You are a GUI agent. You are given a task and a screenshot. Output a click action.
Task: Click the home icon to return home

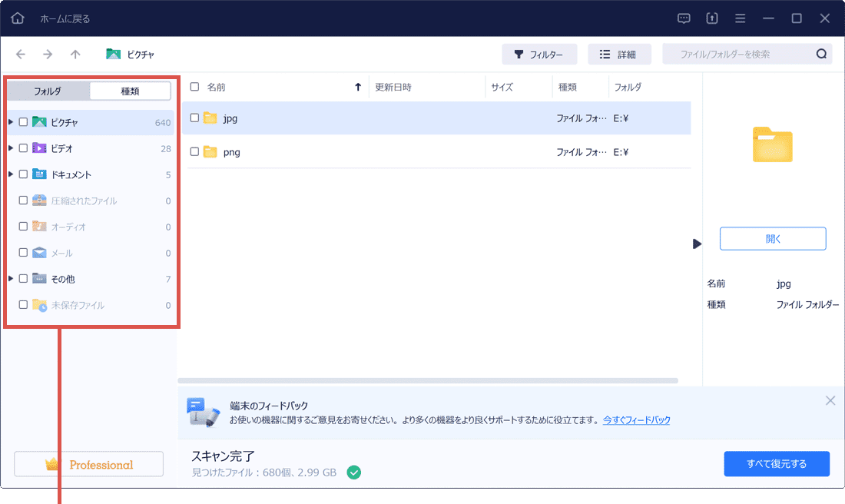click(17, 17)
